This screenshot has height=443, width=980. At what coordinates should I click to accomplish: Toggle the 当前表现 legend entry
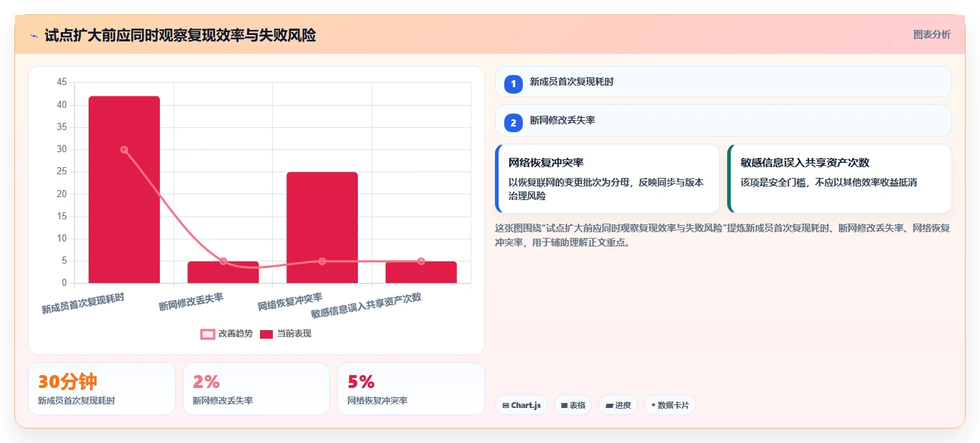tap(286, 334)
